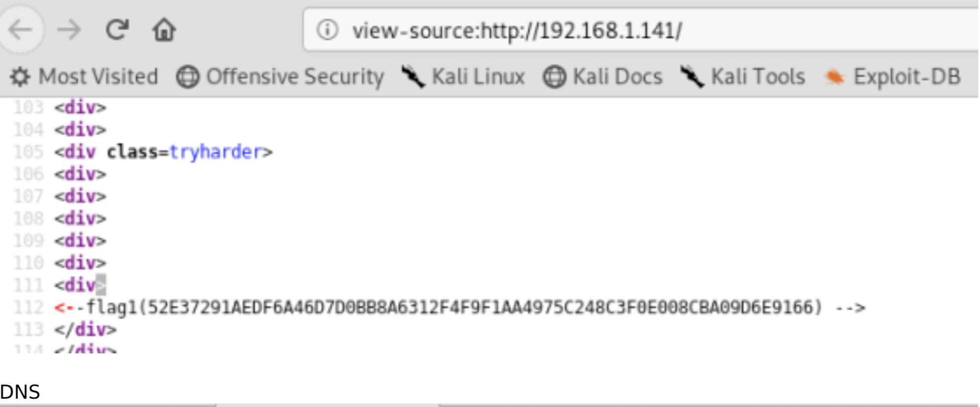This screenshot has height=407, width=980.
Task: Click the Offensive Security globe icon
Action: click(x=188, y=77)
